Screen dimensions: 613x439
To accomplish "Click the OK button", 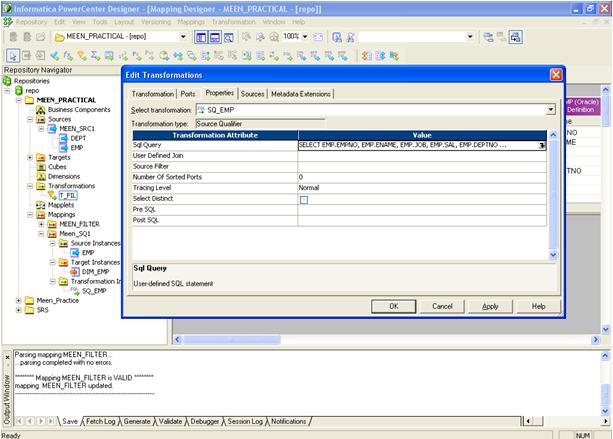I will click(x=394, y=305).
